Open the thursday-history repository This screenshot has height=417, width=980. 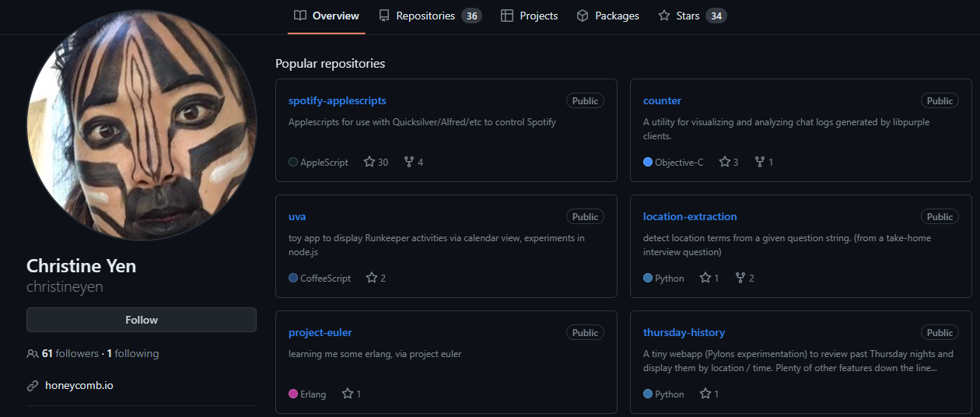[x=684, y=332]
